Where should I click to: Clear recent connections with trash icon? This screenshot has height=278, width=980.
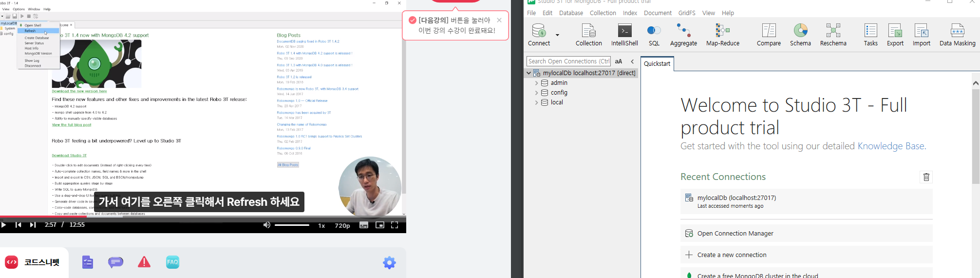coord(926,177)
